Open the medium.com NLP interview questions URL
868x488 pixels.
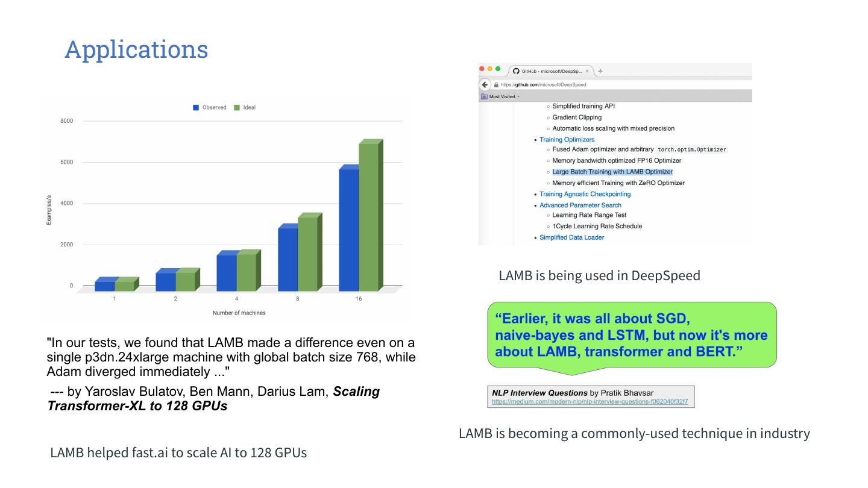click(590, 401)
